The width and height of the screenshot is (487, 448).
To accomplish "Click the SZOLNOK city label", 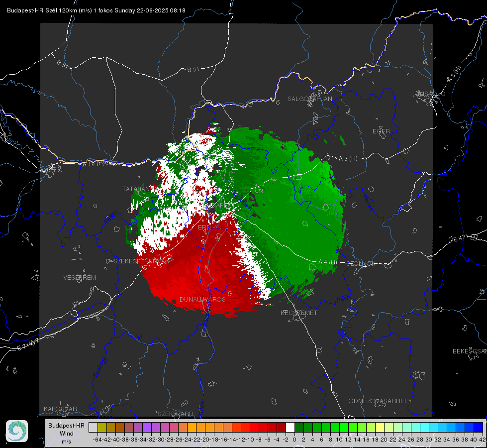I will [362, 263].
